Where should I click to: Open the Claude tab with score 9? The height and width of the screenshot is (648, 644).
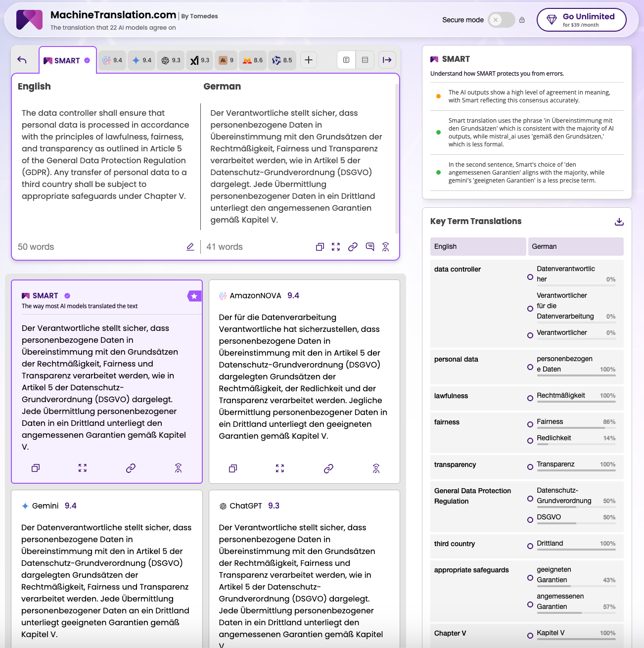click(226, 60)
